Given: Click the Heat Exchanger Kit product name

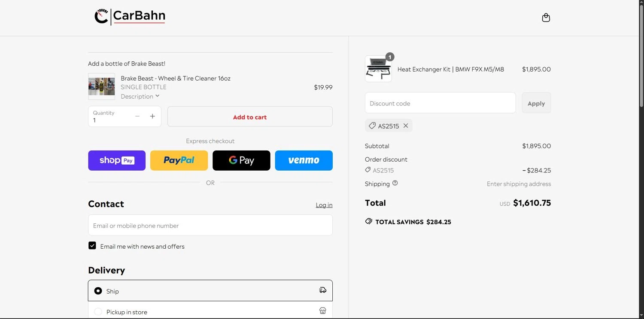Looking at the screenshot, I should click(451, 69).
